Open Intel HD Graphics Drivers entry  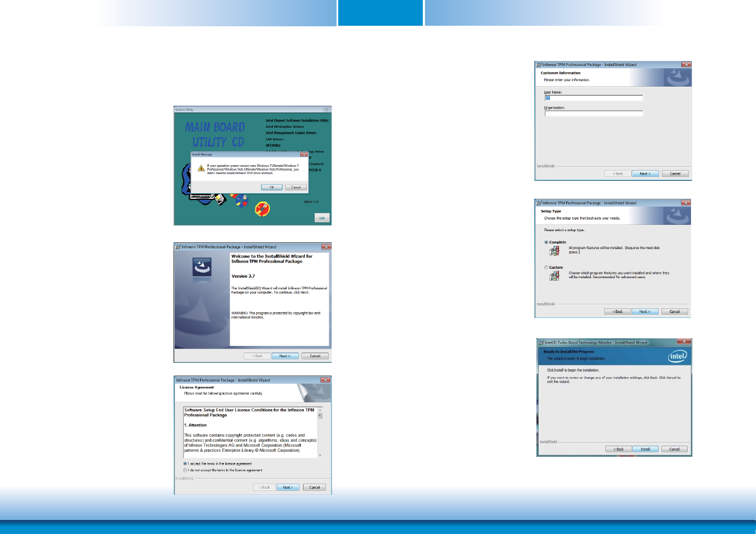pyautogui.click(x=284, y=127)
